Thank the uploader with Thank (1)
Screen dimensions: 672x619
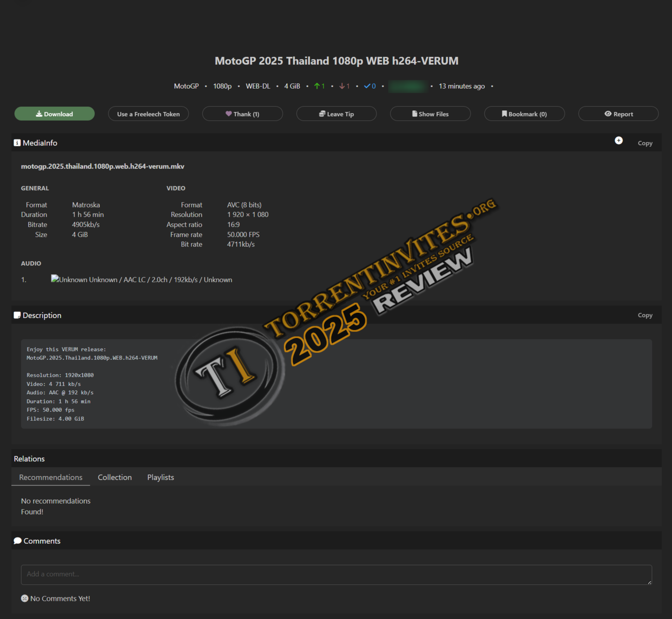tap(242, 114)
